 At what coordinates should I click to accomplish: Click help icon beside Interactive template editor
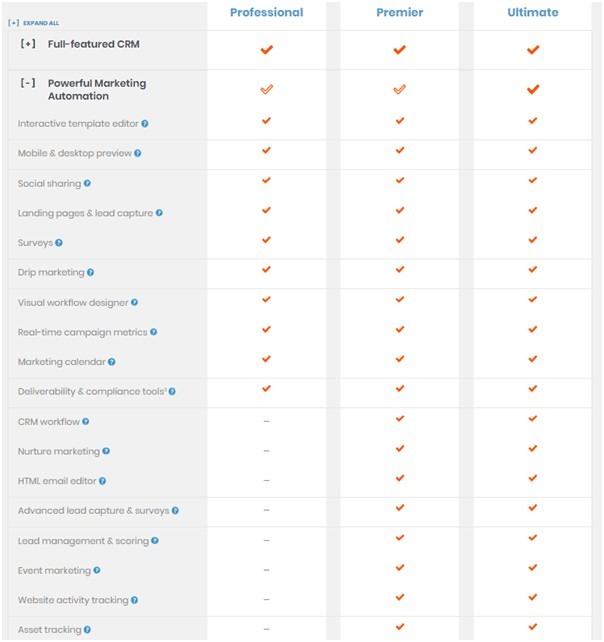coord(145,124)
